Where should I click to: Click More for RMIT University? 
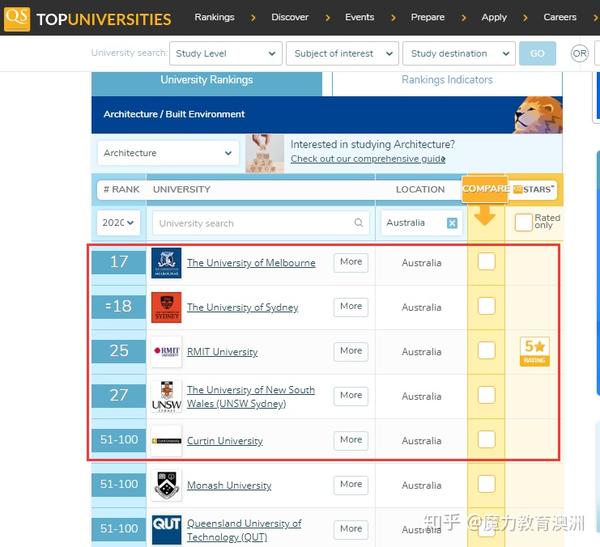(x=351, y=351)
